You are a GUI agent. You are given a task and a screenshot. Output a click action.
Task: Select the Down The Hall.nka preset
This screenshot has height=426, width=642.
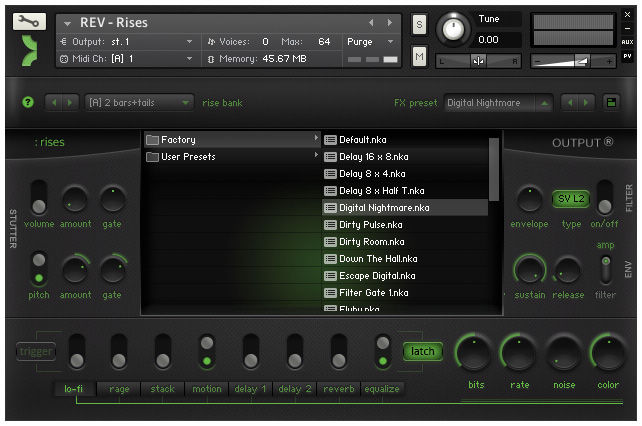pyautogui.click(x=405, y=259)
